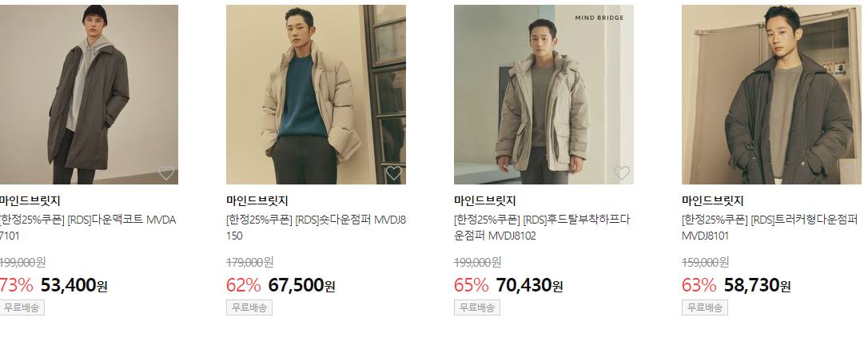868x341 pixels.
Task: Open [RDS]숏다운점퍼 MVDJ8150 product title
Action: click(x=316, y=228)
